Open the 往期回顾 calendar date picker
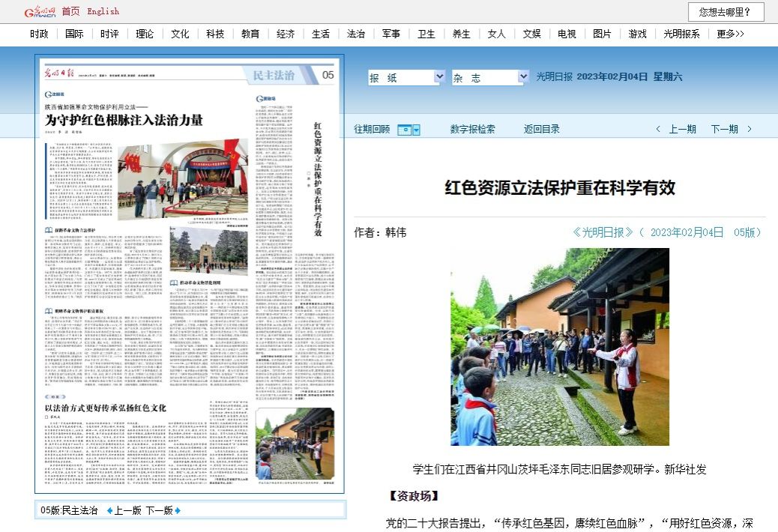 [x=408, y=130]
